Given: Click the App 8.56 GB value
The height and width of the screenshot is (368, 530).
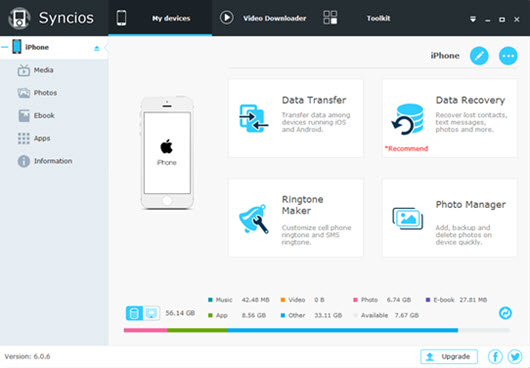Looking at the screenshot, I should pyautogui.click(x=254, y=315).
